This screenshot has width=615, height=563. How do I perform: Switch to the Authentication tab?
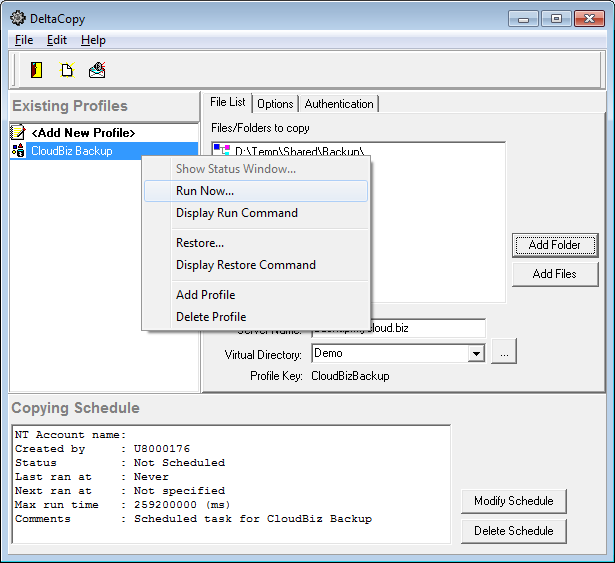(x=339, y=104)
